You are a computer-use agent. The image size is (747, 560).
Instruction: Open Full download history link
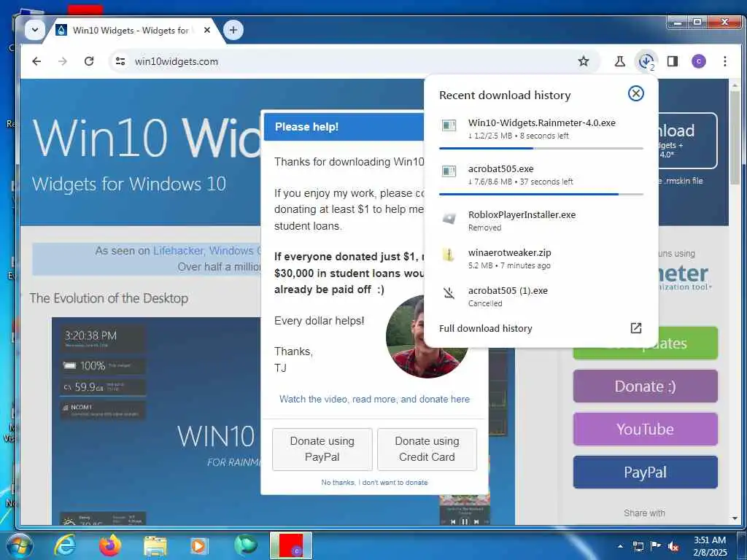point(485,328)
